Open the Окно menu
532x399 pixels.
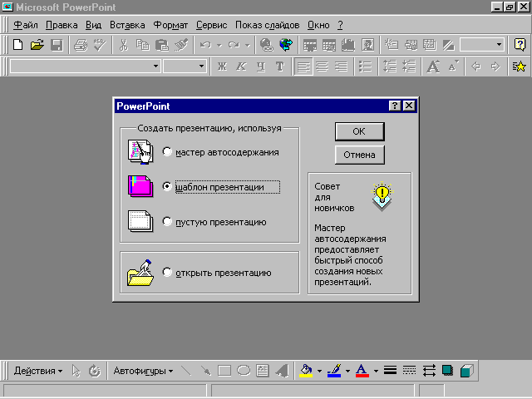[318, 25]
